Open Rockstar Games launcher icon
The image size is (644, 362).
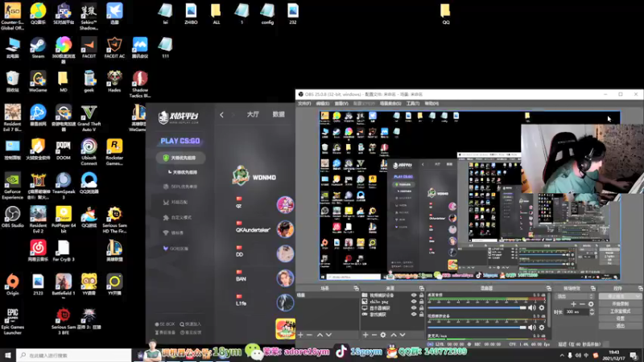(114, 152)
